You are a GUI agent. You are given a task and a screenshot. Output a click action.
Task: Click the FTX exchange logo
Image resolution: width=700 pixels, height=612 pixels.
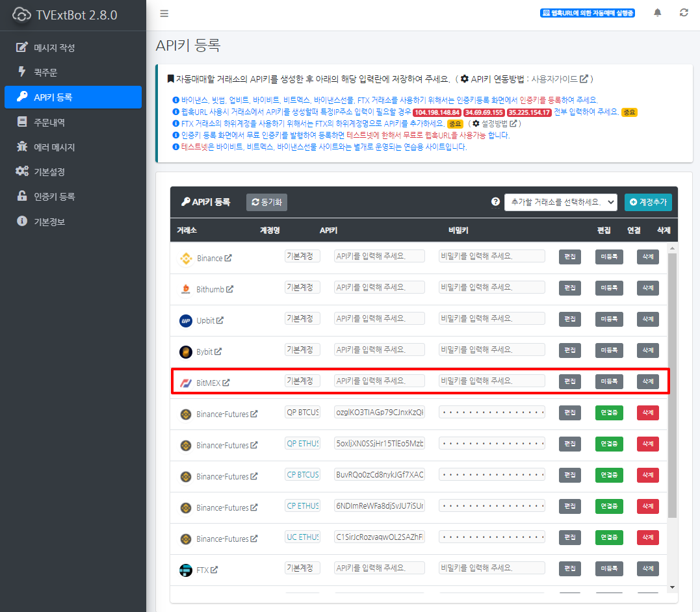tap(186, 570)
